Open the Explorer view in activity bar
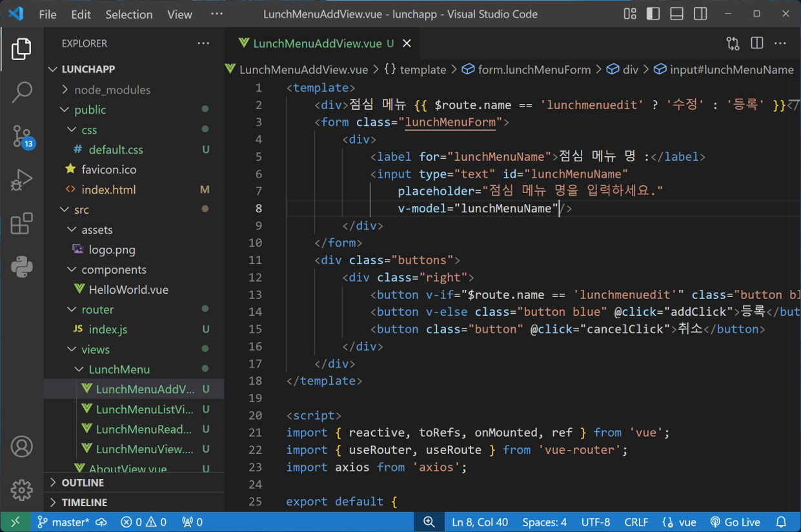Viewport: 801px width, 532px height. [x=21, y=49]
